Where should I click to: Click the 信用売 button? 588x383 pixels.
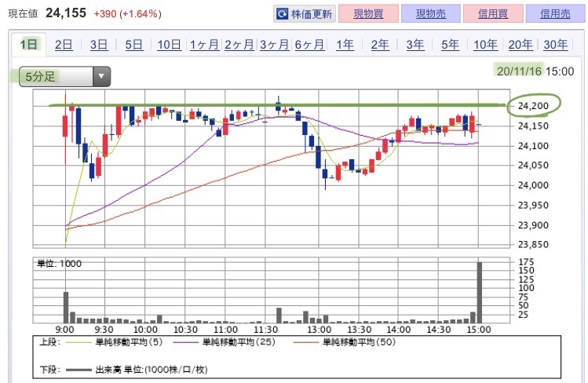555,14
